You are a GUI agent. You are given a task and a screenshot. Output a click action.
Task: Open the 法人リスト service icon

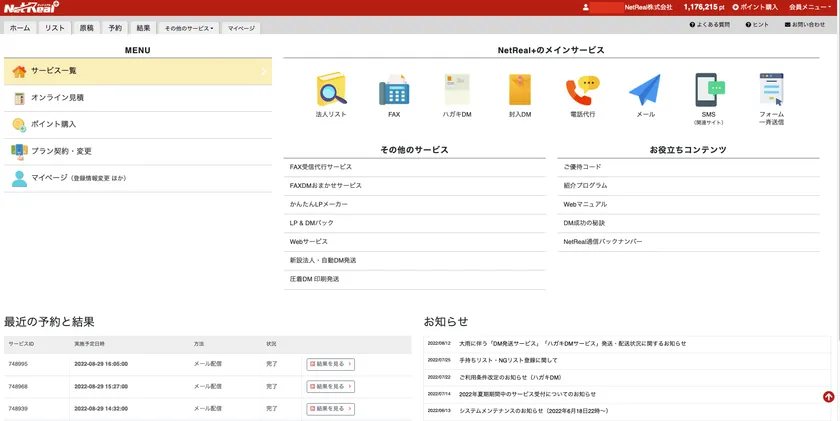(x=331, y=91)
